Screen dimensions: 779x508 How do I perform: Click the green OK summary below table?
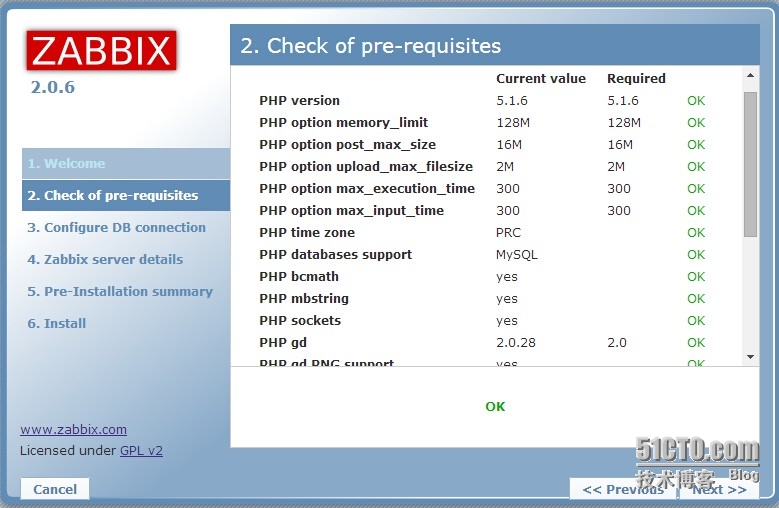(495, 407)
